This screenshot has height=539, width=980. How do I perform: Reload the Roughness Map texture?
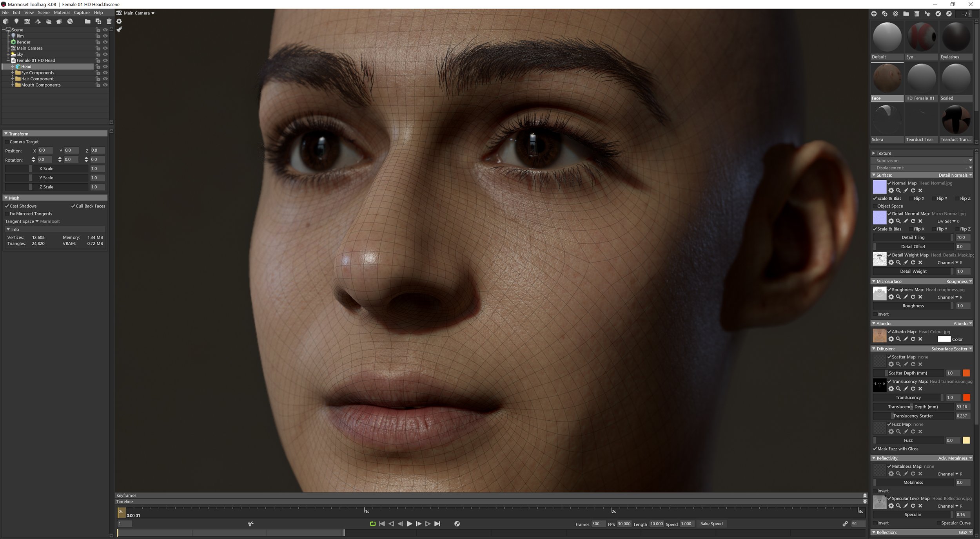(x=913, y=297)
